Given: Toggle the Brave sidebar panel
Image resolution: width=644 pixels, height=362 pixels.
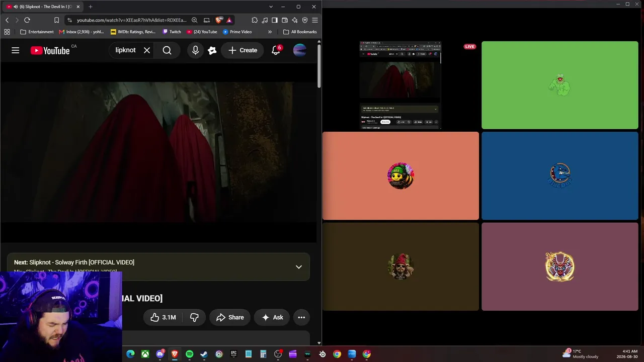Looking at the screenshot, I should point(274,20).
